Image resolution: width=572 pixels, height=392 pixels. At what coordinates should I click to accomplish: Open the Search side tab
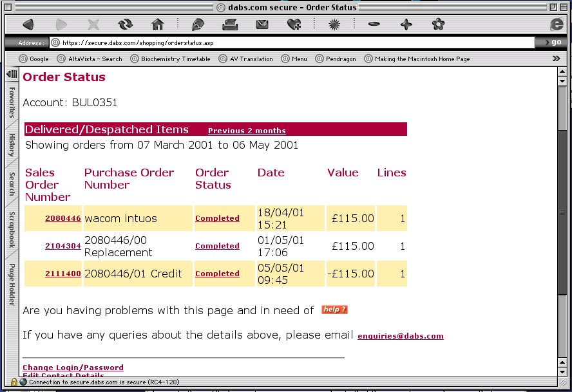pyautogui.click(x=12, y=184)
